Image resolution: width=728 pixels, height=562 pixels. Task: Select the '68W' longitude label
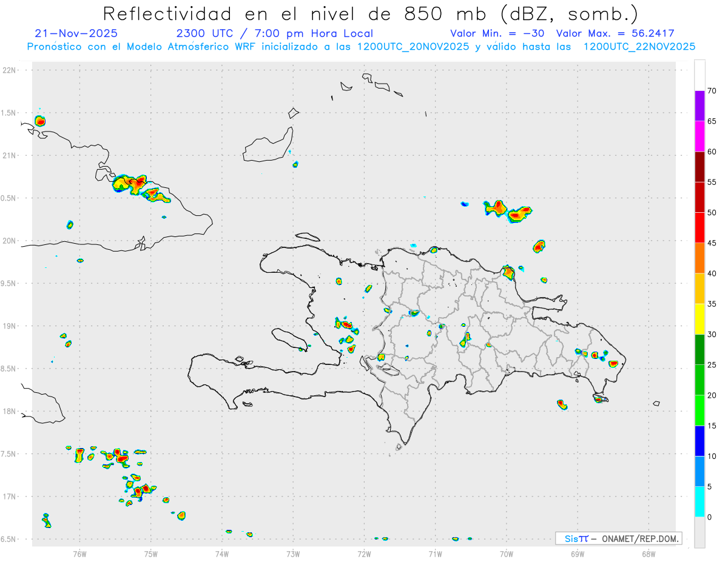pyautogui.click(x=649, y=554)
